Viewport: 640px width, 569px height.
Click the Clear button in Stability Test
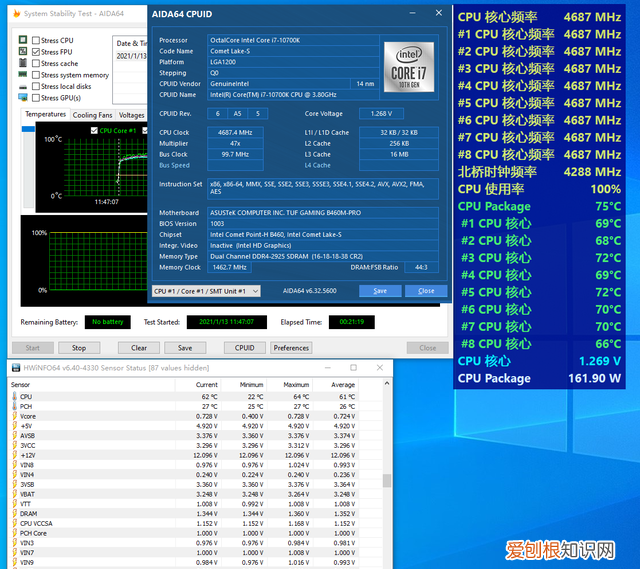coord(139,348)
